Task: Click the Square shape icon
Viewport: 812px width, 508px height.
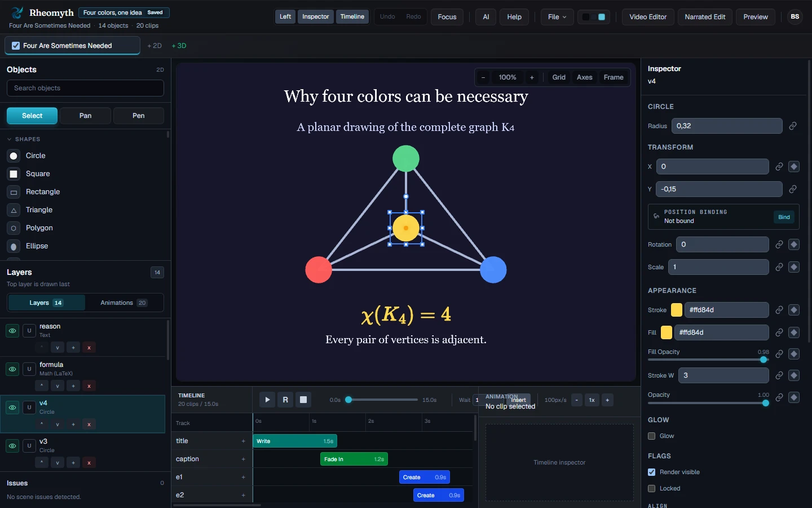Action: pyautogui.click(x=14, y=174)
